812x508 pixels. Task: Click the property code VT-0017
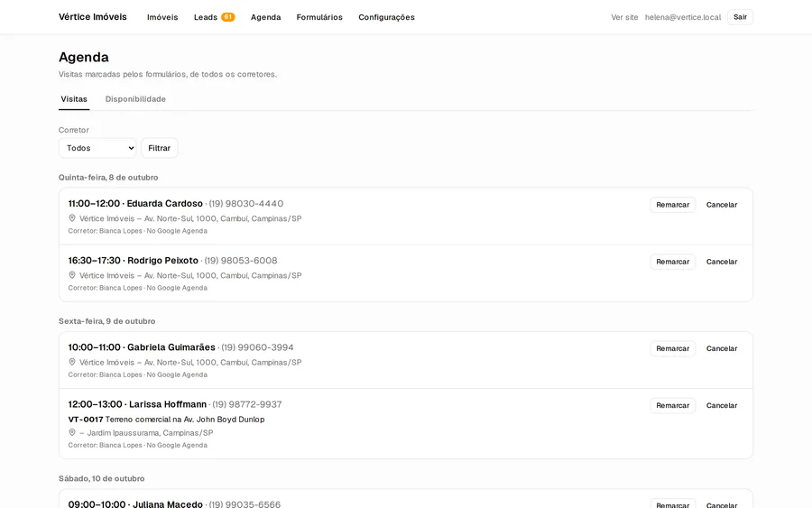[86, 420]
